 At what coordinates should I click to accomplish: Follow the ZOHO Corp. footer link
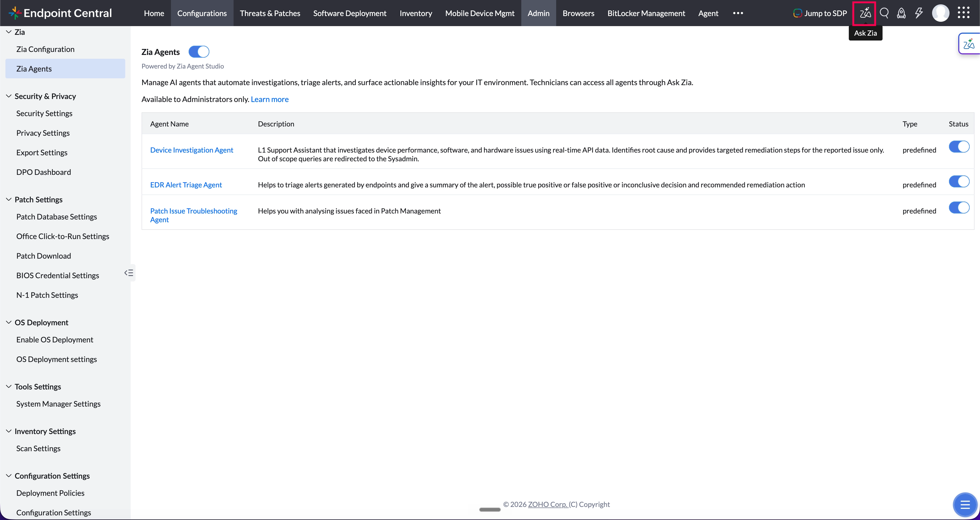point(547,504)
